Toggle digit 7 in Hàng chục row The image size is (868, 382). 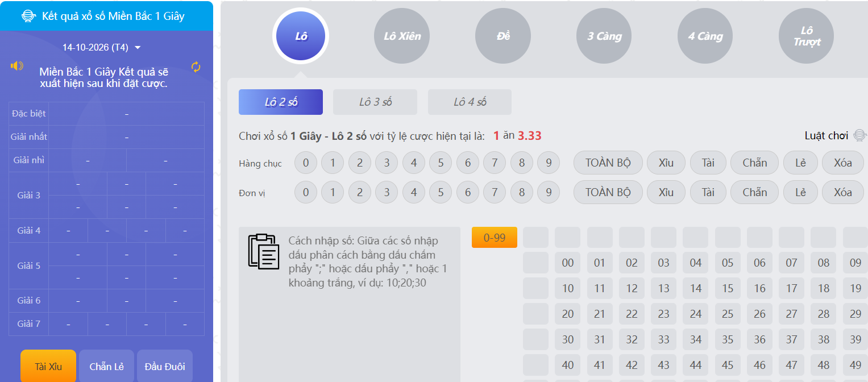495,163
